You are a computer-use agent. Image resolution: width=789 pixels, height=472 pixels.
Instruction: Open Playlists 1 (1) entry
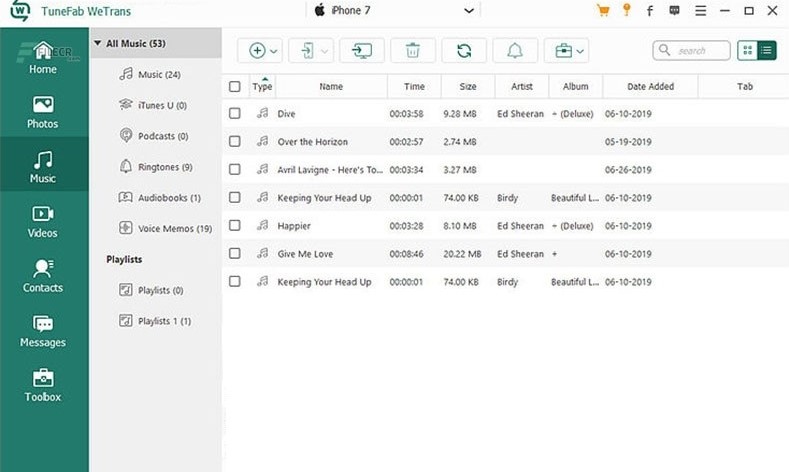(156, 321)
